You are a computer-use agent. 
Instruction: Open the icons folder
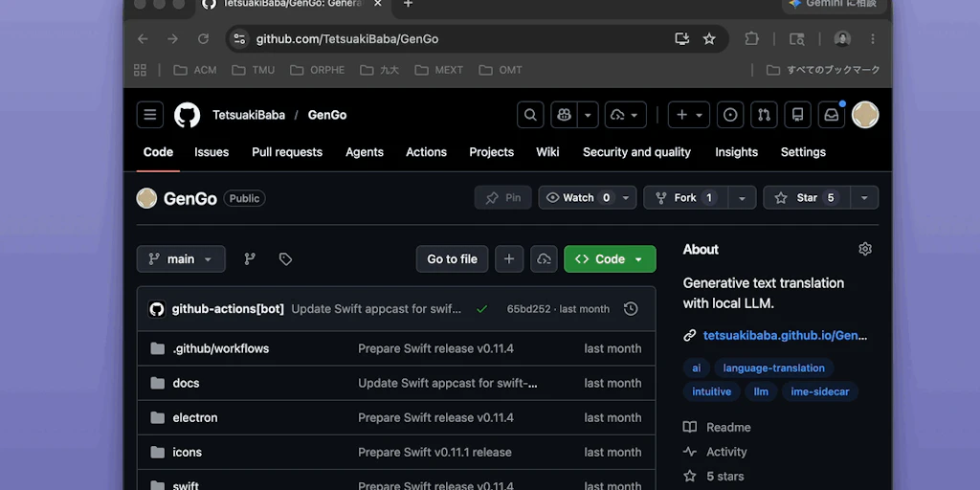(187, 452)
